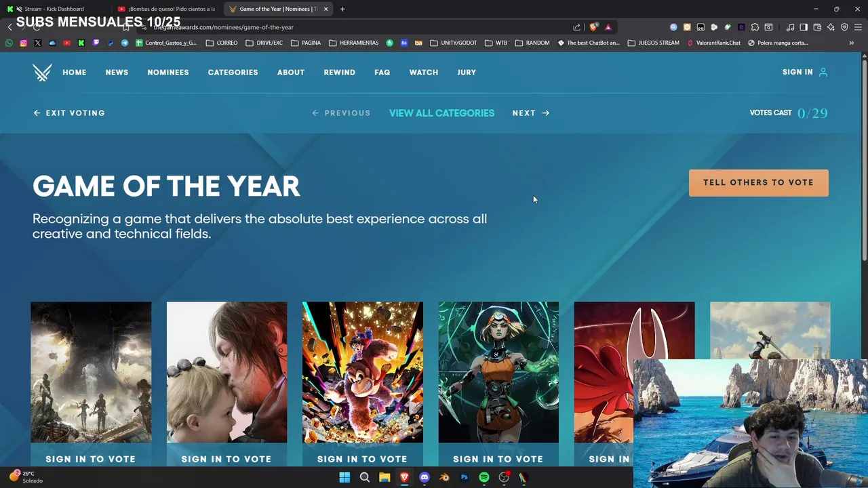
Task: Open the Behance bookmark icon
Action: pyautogui.click(x=404, y=43)
